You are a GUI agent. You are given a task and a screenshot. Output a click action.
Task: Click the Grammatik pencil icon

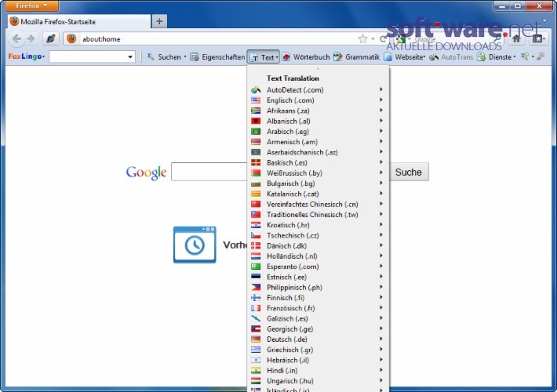tap(338, 56)
